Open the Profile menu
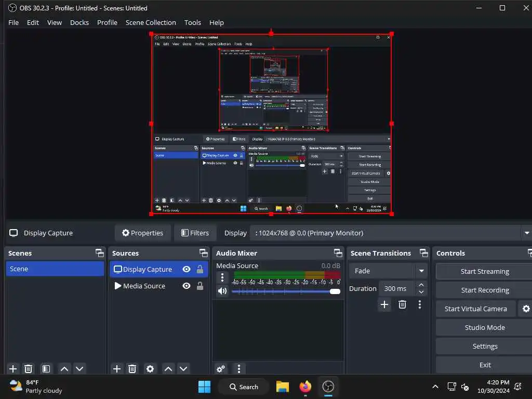This screenshot has width=532, height=399. (107, 22)
